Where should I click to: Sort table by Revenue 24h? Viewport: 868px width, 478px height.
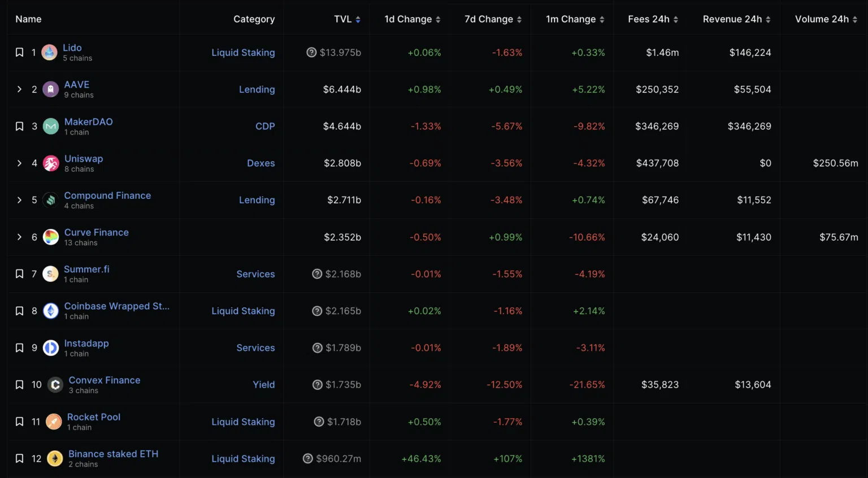737,19
